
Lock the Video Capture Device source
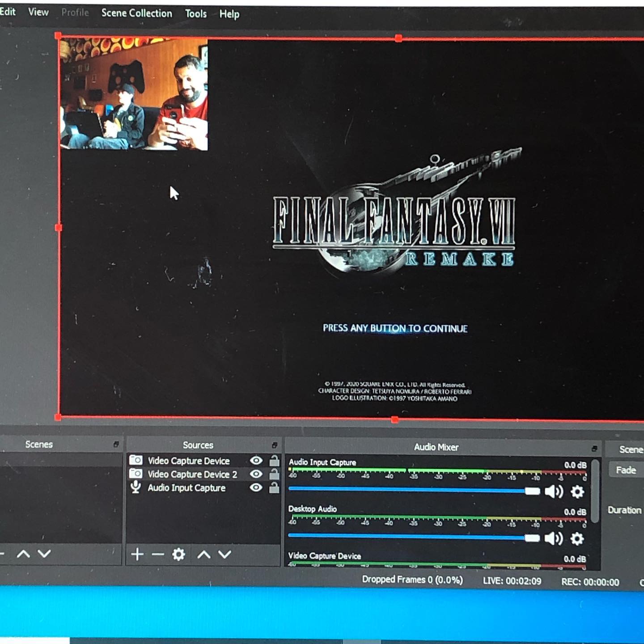click(x=274, y=460)
